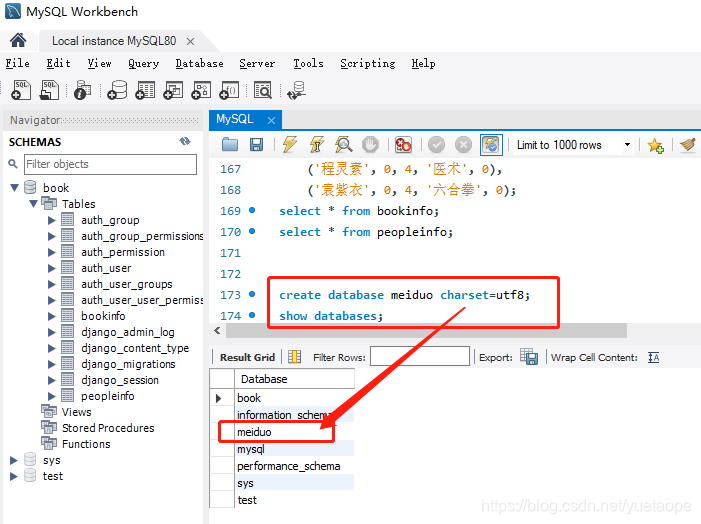Open Limit to 1000 rows dropdown
This screenshot has width=701, height=524.
pos(627,144)
